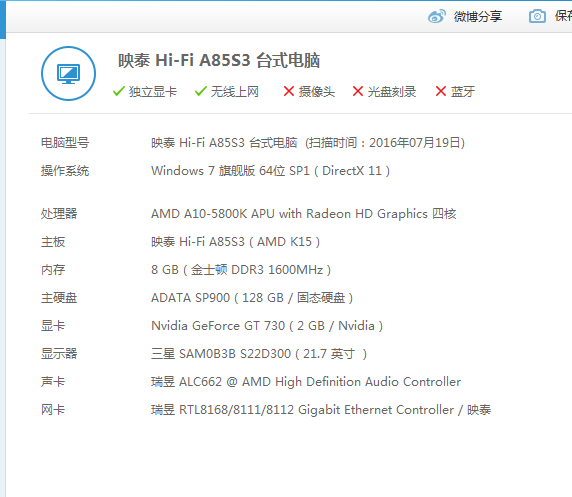Viewport: 572px width, 497px height.
Task: Select the 瑞昱 ALC662 audio controller value
Action: [x=306, y=382]
